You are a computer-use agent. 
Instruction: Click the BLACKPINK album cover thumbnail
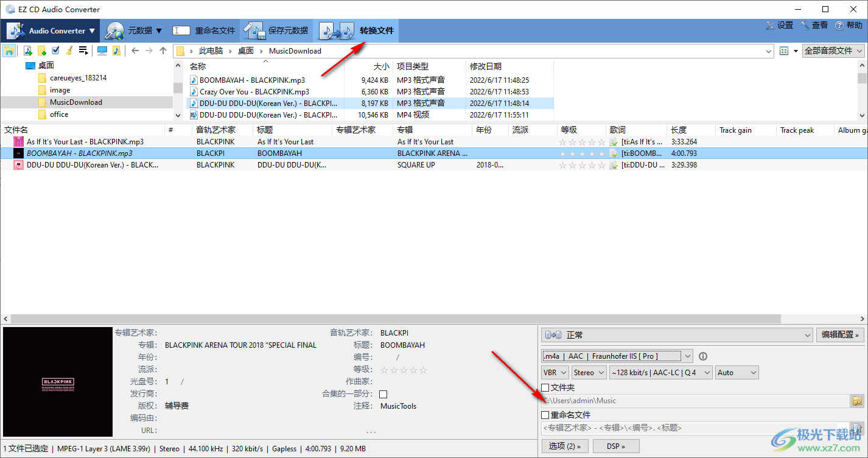coord(58,382)
